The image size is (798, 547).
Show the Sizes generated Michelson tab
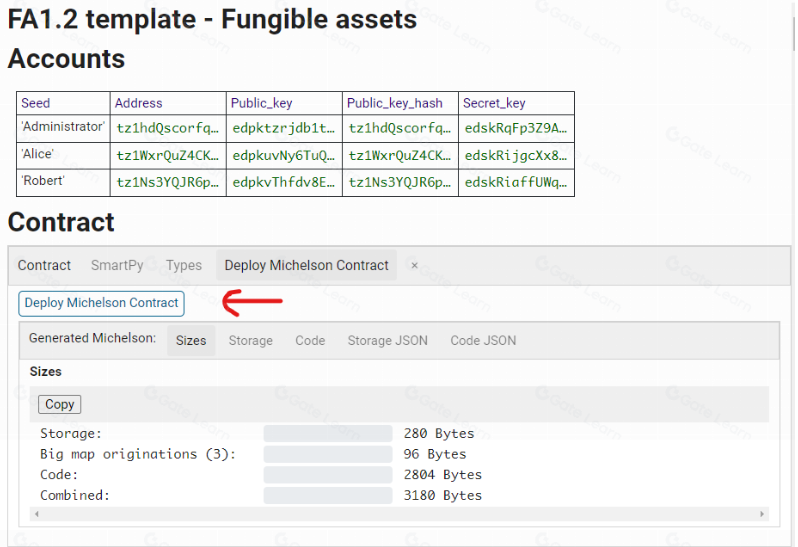tap(191, 340)
